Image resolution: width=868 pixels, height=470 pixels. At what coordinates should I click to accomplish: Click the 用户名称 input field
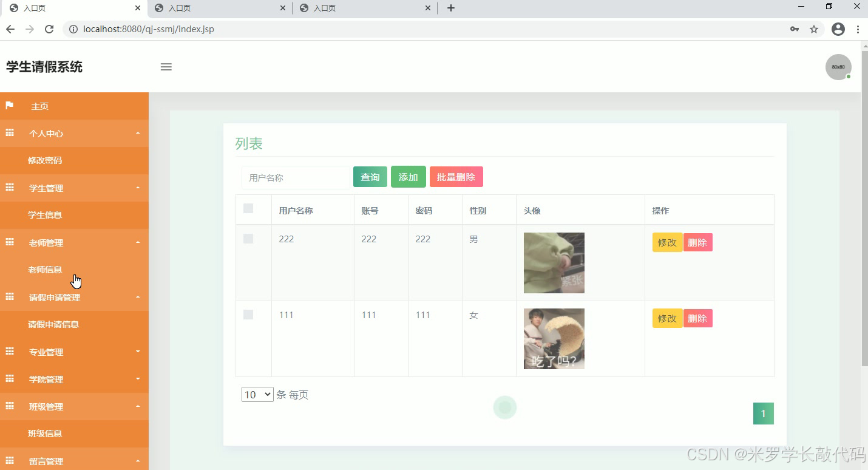point(296,177)
